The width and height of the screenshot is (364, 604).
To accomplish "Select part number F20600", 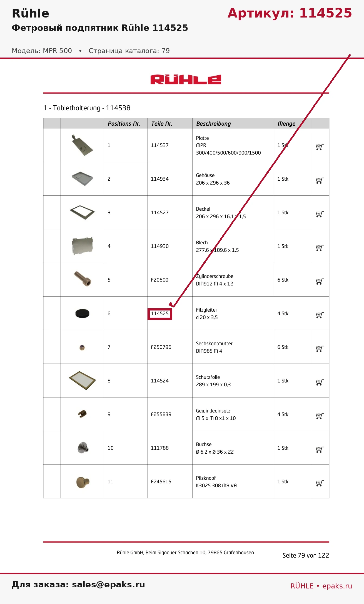I will (x=159, y=280).
